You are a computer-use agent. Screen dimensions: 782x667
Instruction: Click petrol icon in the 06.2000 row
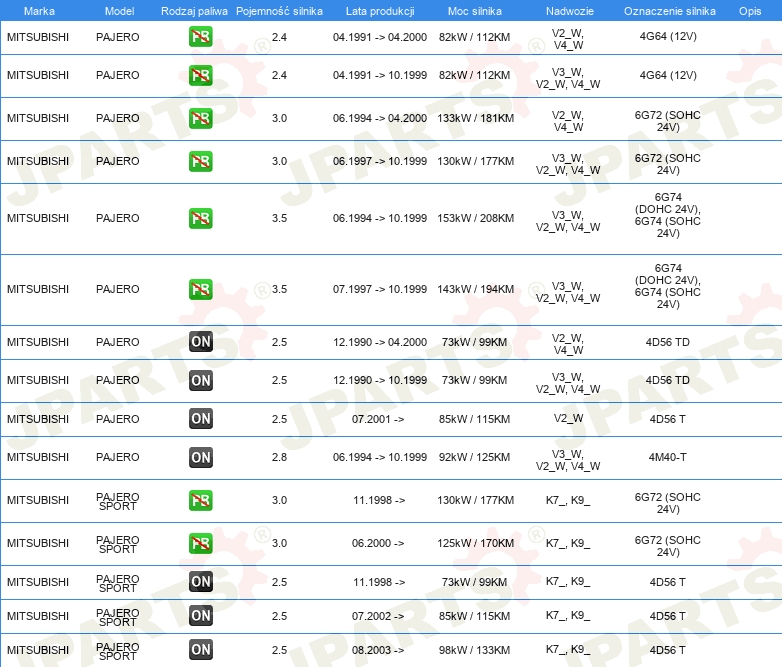pos(200,543)
